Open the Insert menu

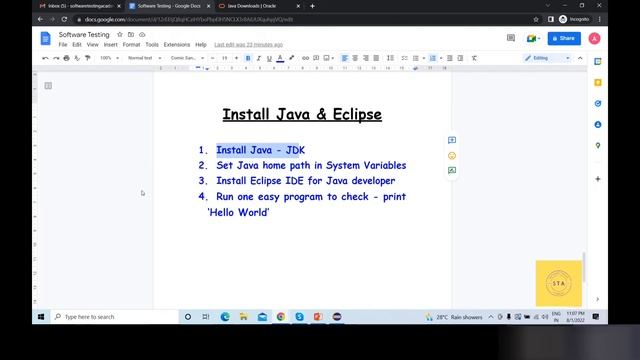pos(111,44)
